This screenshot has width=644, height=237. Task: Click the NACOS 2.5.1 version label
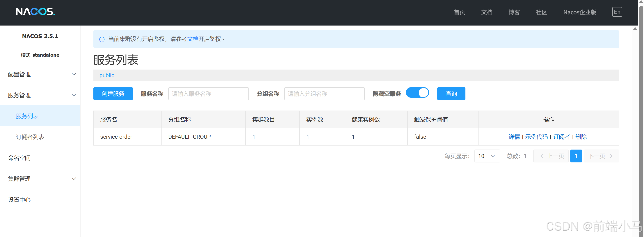(x=40, y=36)
